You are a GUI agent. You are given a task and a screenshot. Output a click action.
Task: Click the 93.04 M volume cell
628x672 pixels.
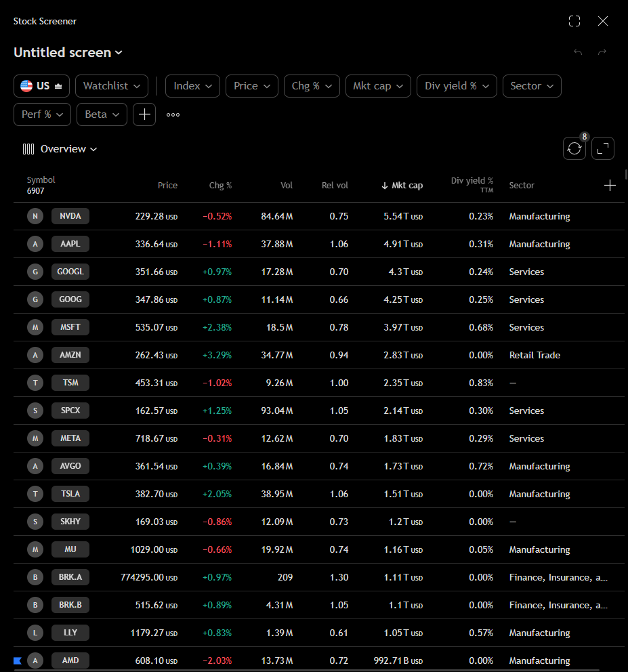click(277, 411)
